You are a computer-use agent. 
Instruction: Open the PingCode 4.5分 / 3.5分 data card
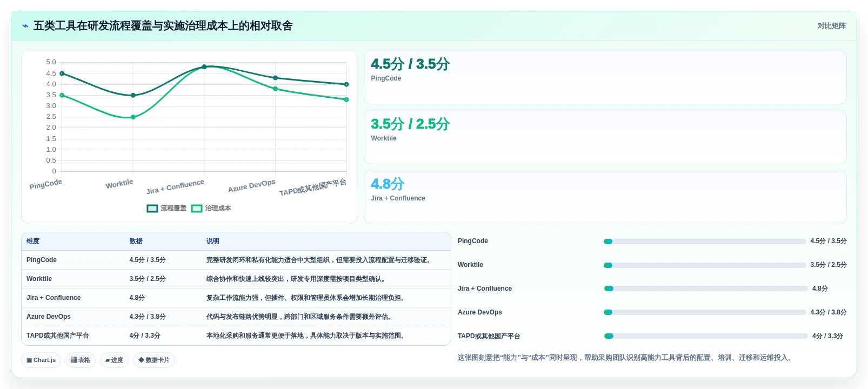pos(605,77)
